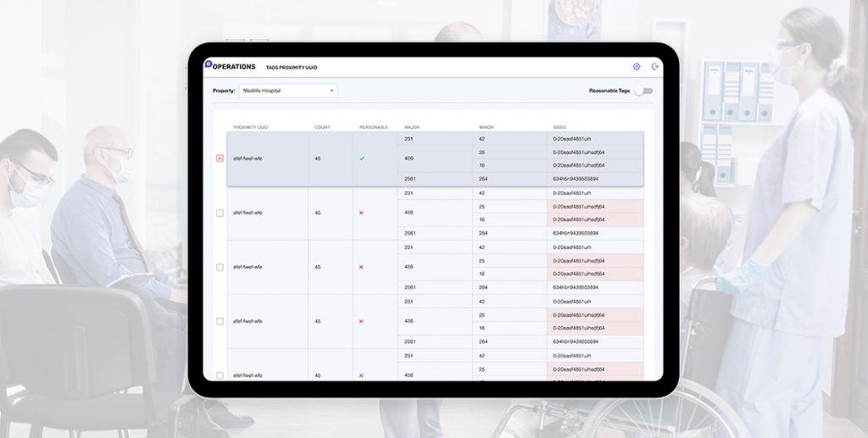Click the red X in the second table row
The image size is (868, 438).
tap(361, 213)
